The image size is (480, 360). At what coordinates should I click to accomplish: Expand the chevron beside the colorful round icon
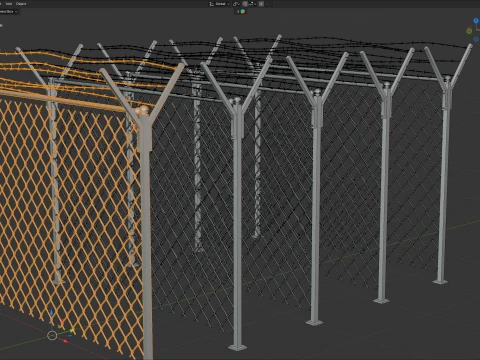238,11
